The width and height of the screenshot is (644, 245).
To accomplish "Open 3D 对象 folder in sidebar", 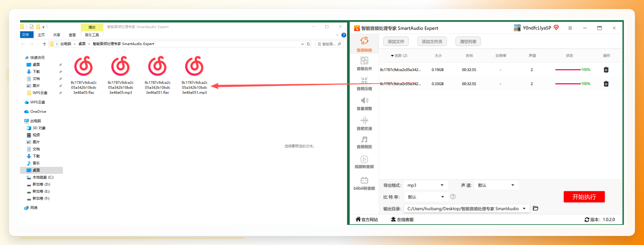I will tap(36, 128).
